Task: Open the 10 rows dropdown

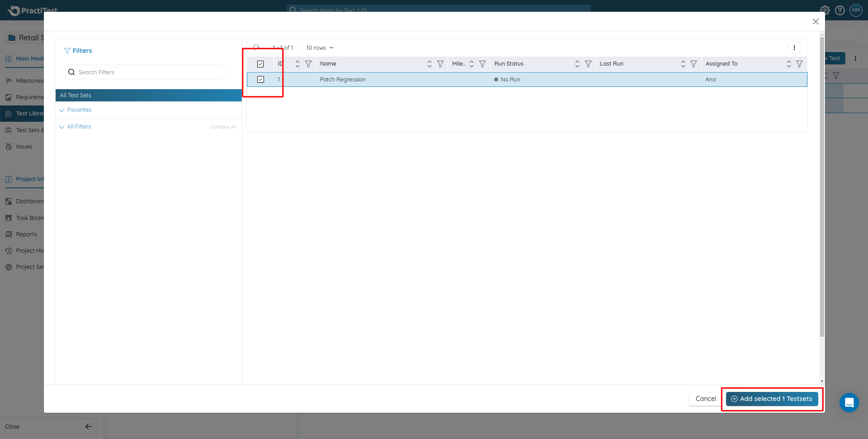Action: [320, 48]
